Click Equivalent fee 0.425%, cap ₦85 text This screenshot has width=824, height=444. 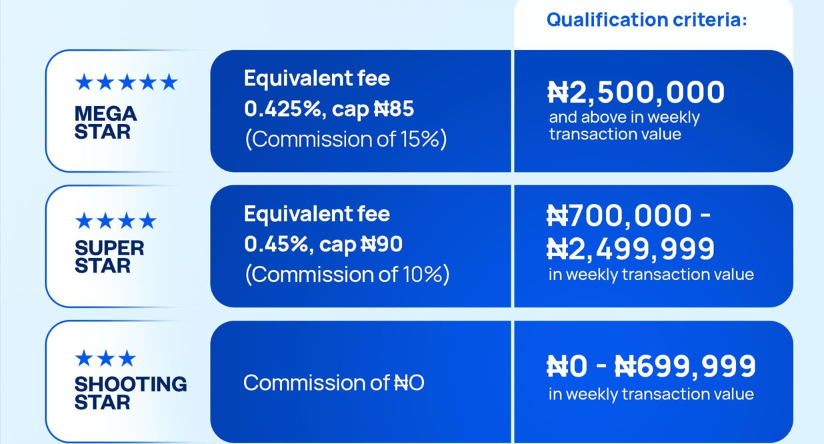coord(329,94)
